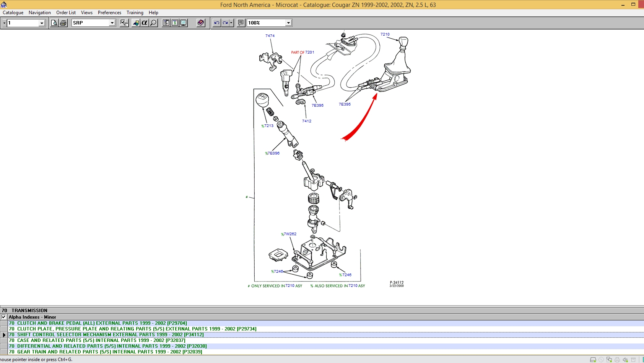Click the small arrow left of quantity box
Viewport: 644px width, 363px height.
pos(4,23)
